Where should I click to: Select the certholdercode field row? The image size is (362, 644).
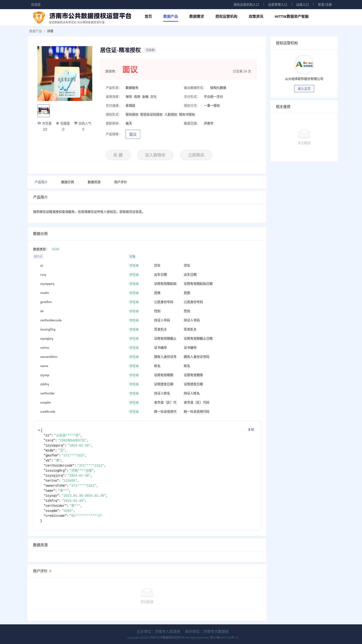coord(147,320)
